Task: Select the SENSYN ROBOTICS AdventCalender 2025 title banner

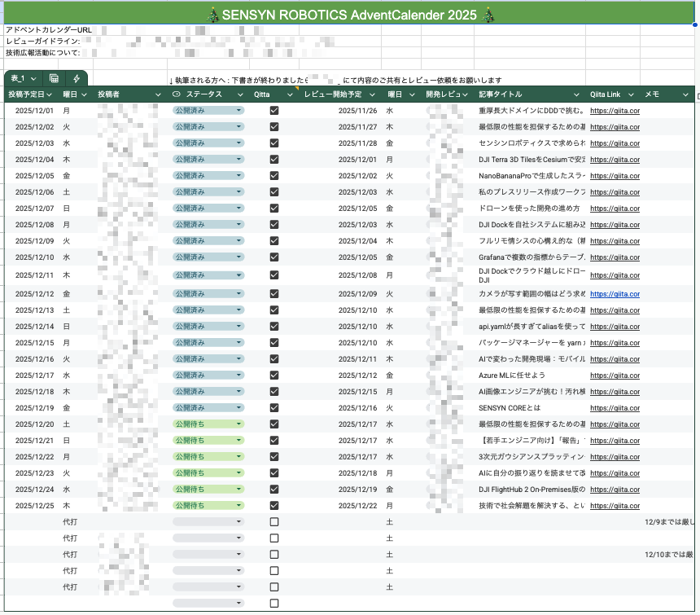Action: click(x=349, y=15)
